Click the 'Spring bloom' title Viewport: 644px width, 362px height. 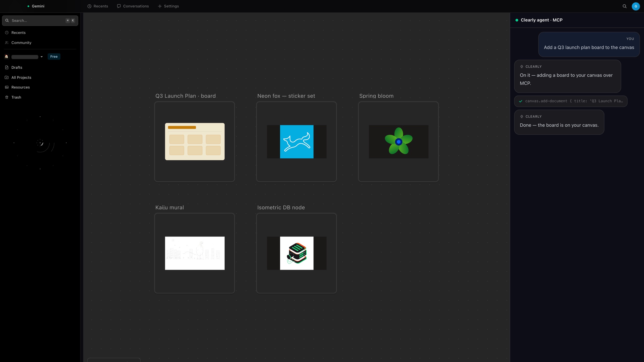376,96
